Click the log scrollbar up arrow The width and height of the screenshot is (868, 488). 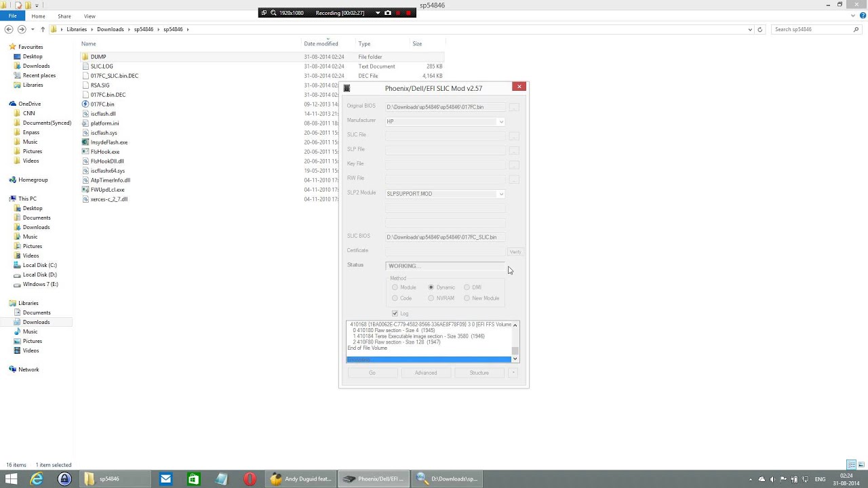click(515, 325)
